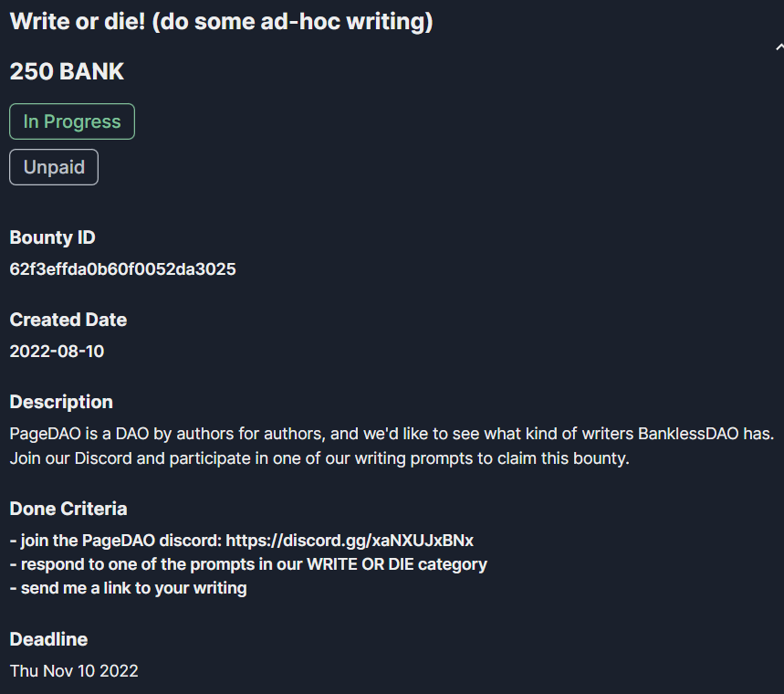
Task: Collapse the bounty details chevron
Action: coord(778,47)
